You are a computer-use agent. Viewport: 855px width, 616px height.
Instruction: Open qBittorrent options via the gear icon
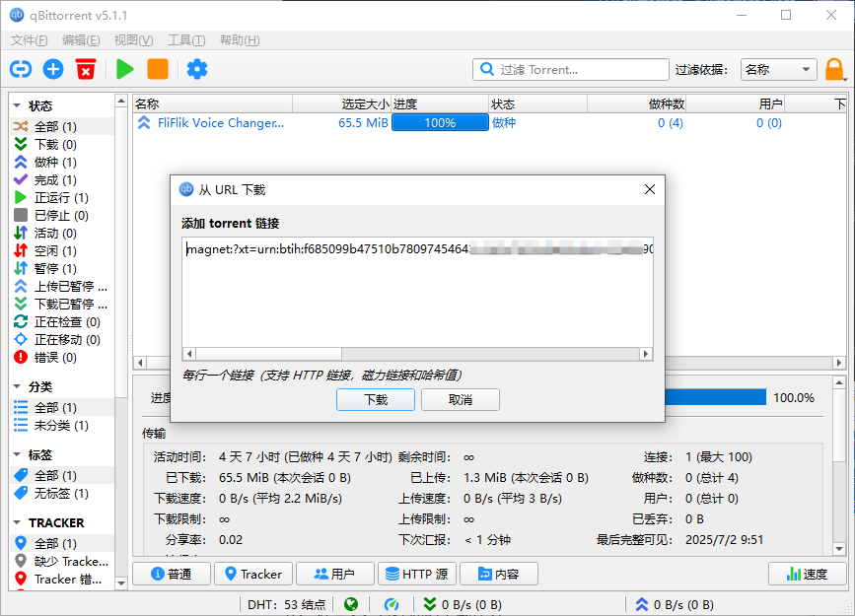click(x=195, y=69)
